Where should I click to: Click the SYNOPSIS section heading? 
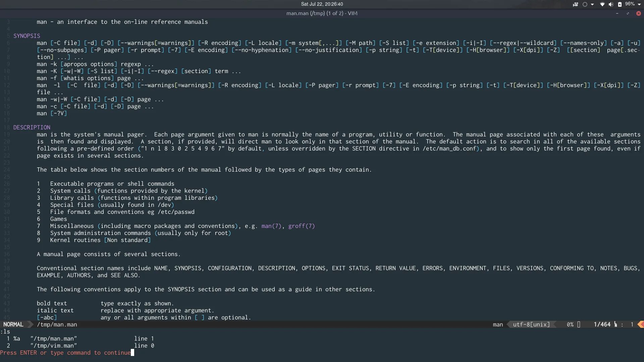(27, 36)
